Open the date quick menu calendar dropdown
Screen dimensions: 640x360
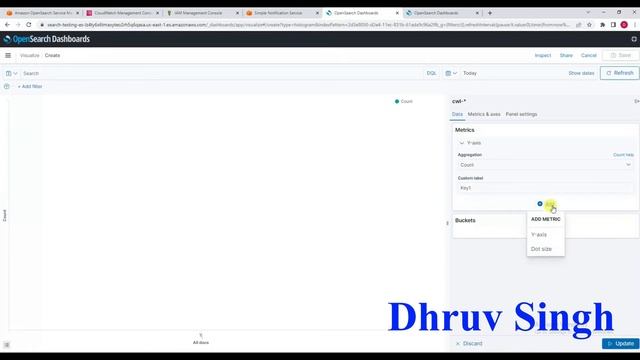[451, 73]
